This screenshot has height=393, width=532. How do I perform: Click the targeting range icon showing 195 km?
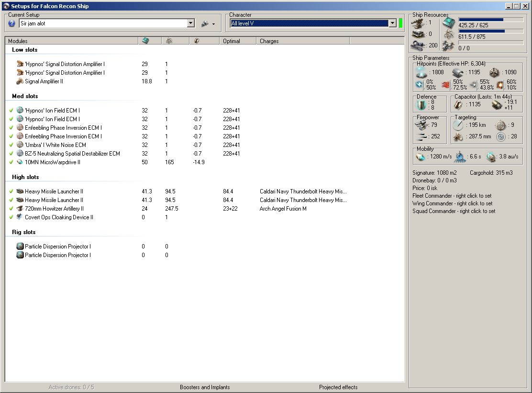tap(458, 125)
